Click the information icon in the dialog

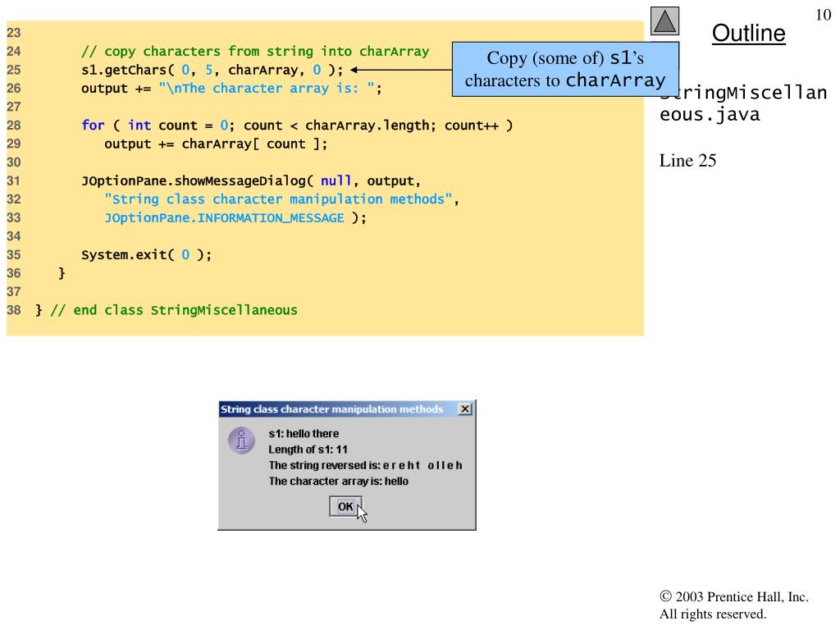[242, 441]
